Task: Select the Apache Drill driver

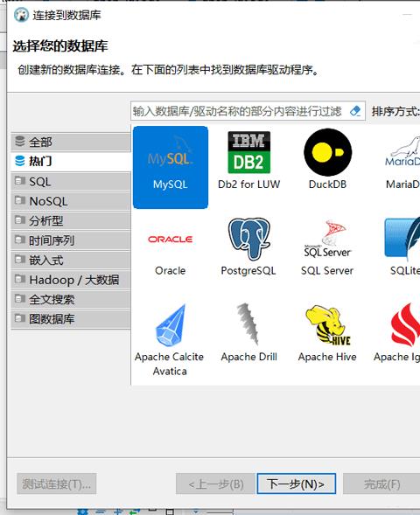Action: click(x=248, y=333)
